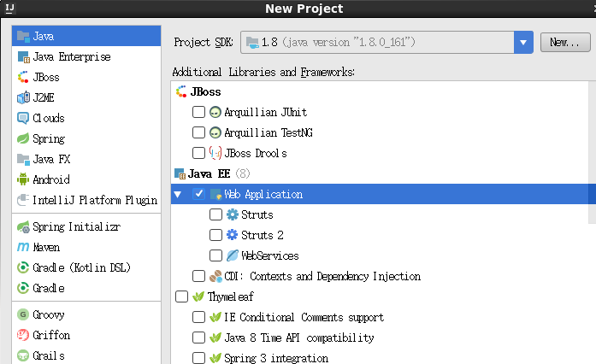
Task: Click the New... SDK button
Action: tap(565, 42)
